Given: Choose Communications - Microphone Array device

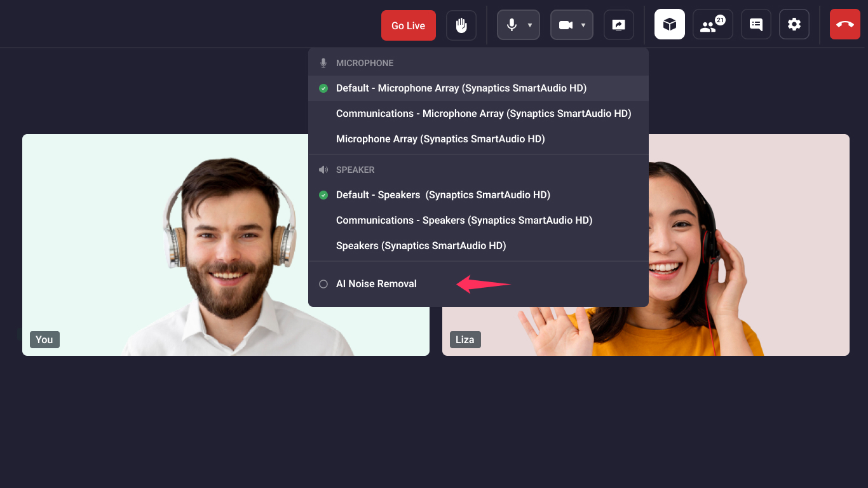Looking at the screenshot, I should click(478, 114).
